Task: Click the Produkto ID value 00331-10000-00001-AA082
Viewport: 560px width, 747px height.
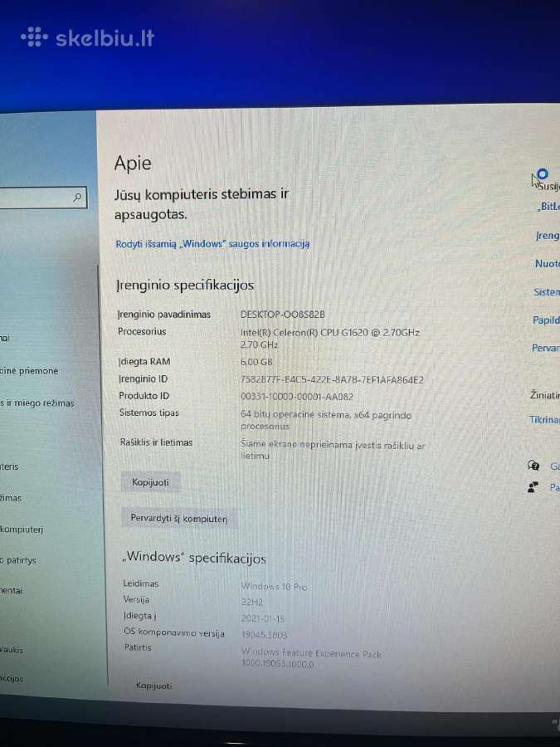Action: tap(297, 397)
